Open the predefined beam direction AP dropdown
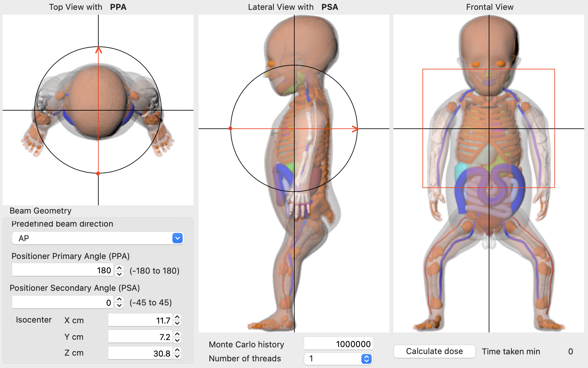588x368 pixels. tap(98, 238)
